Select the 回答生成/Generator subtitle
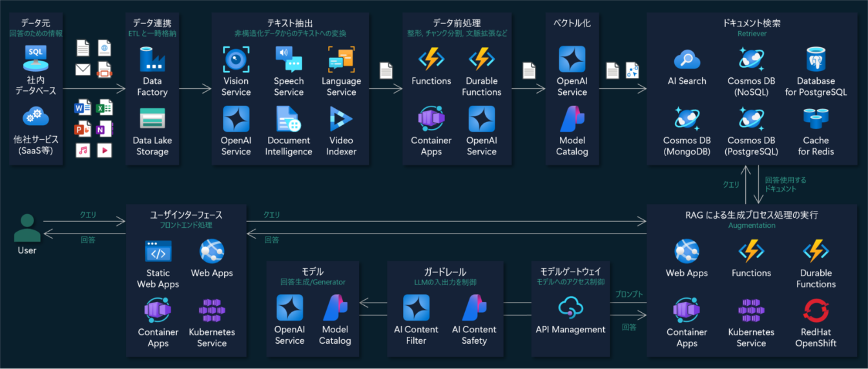Image resolution: width=868 pixels, height=369 pixels. pyautogui.click(x=313, y=282)
